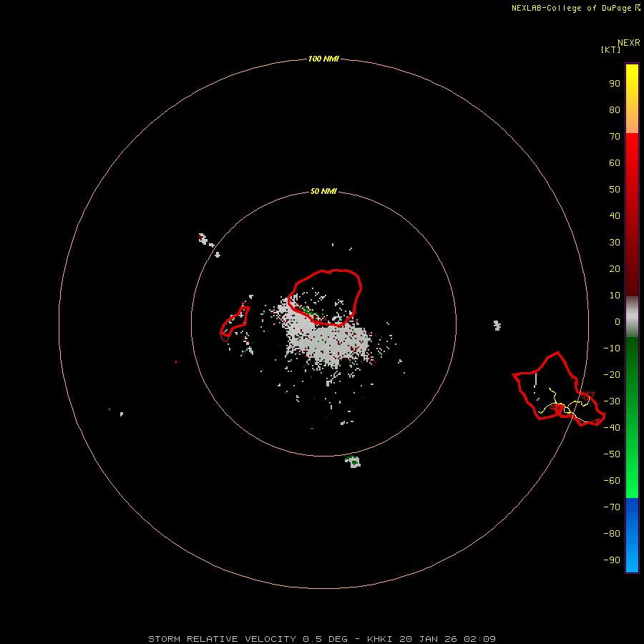The height and width of the screenshot is (644, 644).
Task: Click the 100 NMI range ring label
Action: pos(323,59)
